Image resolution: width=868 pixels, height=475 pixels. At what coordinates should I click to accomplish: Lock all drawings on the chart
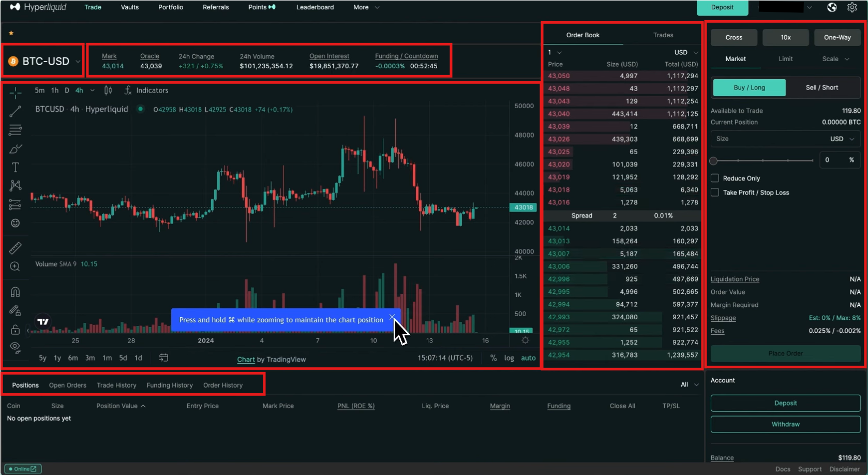tap(15, 329)
